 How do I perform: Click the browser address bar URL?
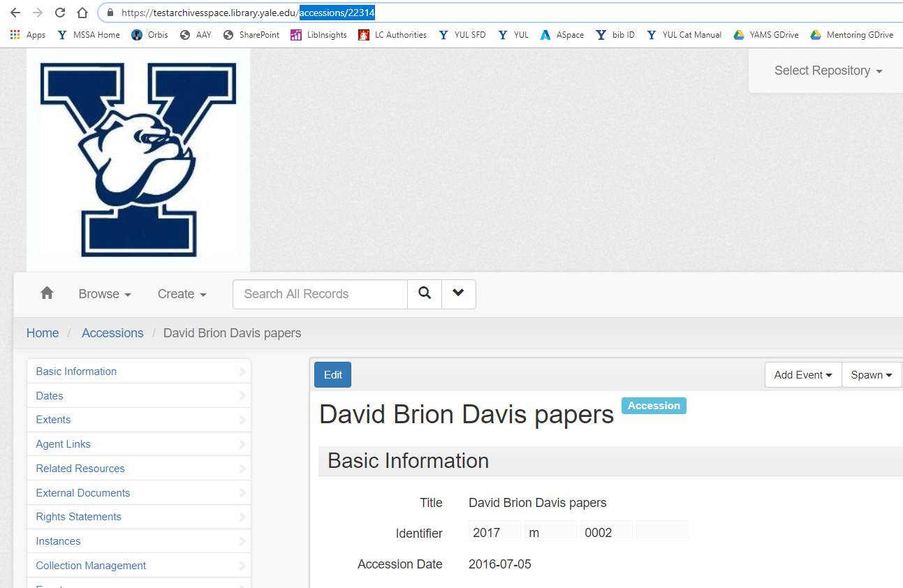click(248, 13)
